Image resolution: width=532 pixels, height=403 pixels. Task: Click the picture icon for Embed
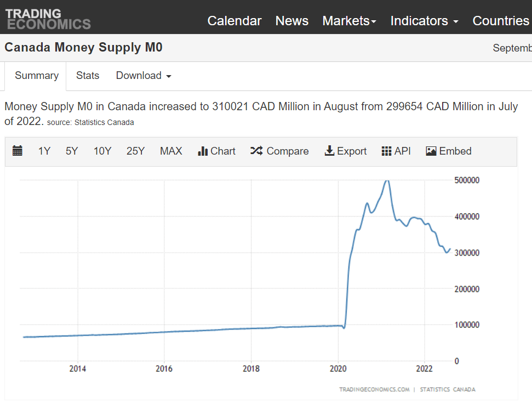tap(431, 151)
